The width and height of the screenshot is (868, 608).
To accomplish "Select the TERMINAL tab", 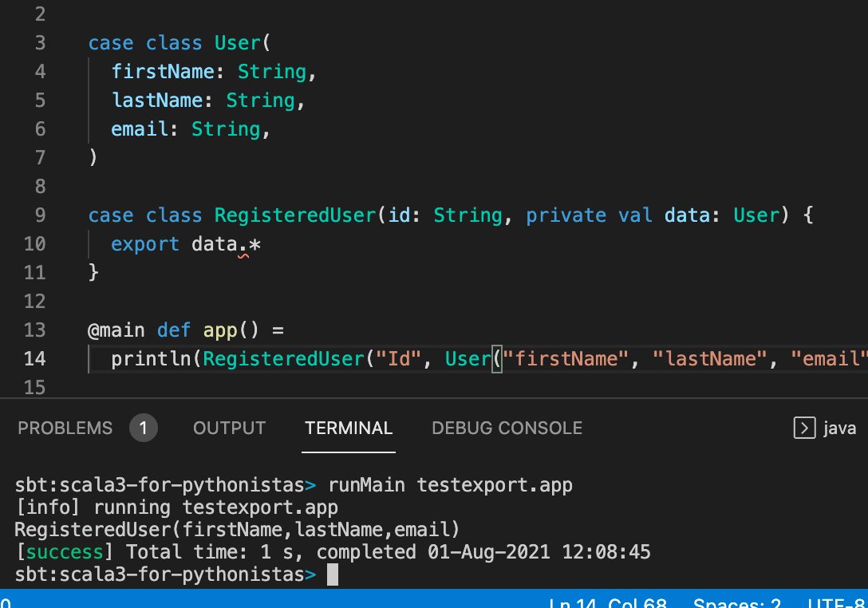I will pos(348,428).
